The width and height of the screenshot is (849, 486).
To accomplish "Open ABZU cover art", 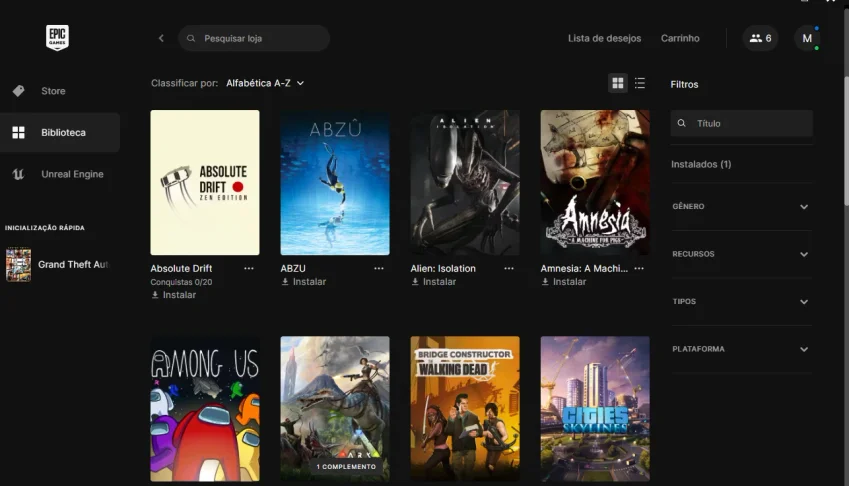I will click(335, 183).
